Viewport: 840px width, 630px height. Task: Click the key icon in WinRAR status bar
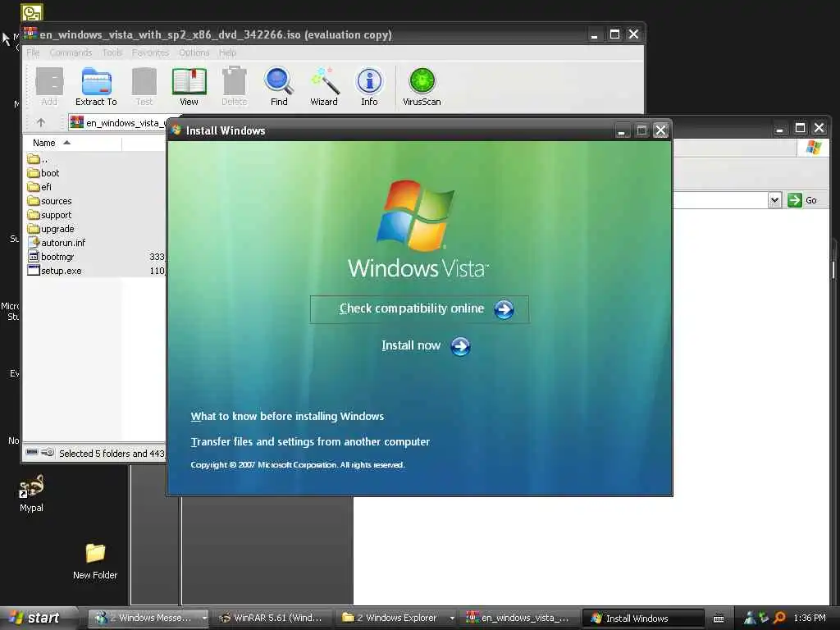tap(48, 453)
